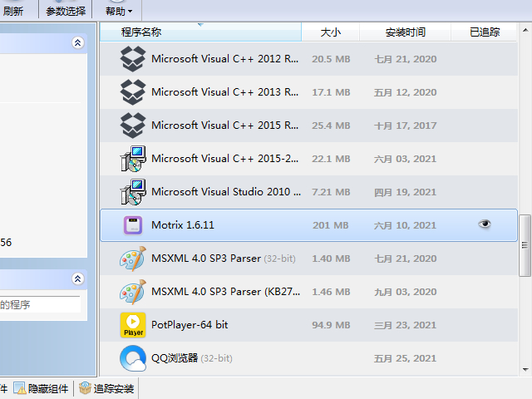Click the vertical scrollbar thumb

(x=525, y=245)
